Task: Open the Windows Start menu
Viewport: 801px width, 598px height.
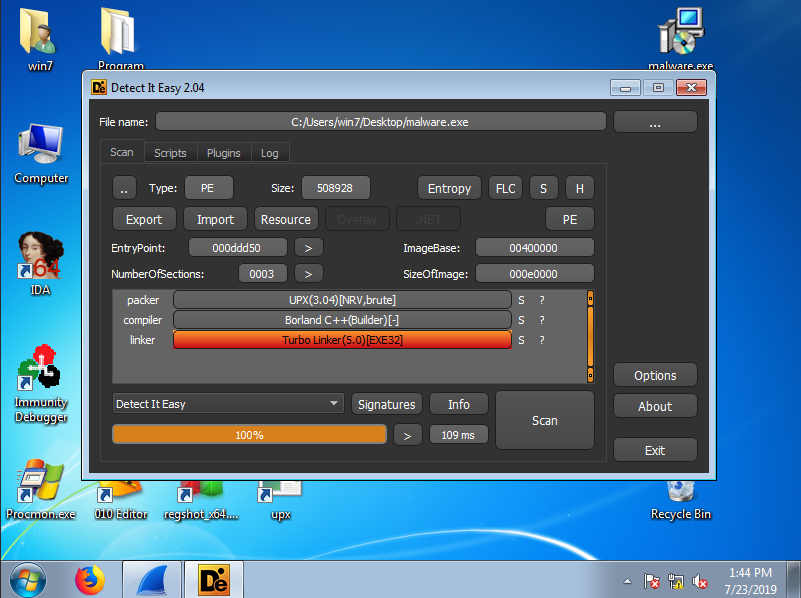Action: coord(28,580)
